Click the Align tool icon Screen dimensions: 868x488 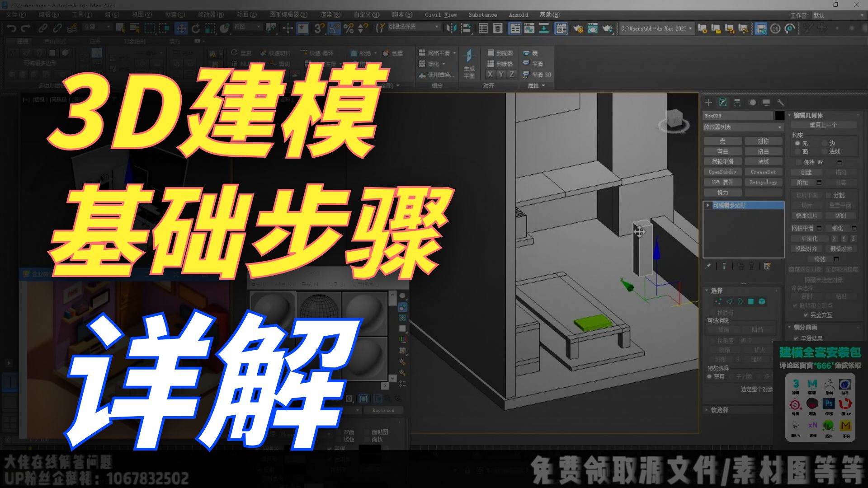(466, 28)
